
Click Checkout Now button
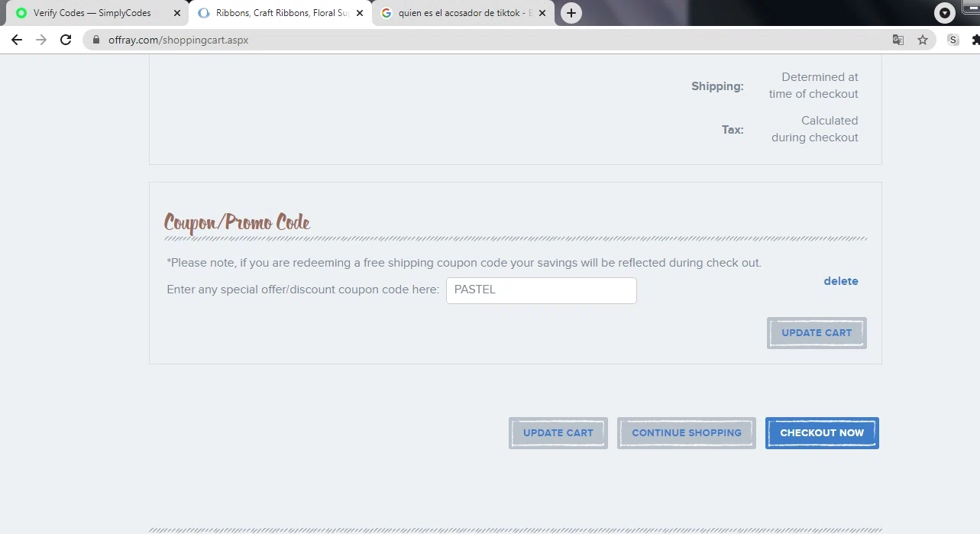click(x=822, y=433)
